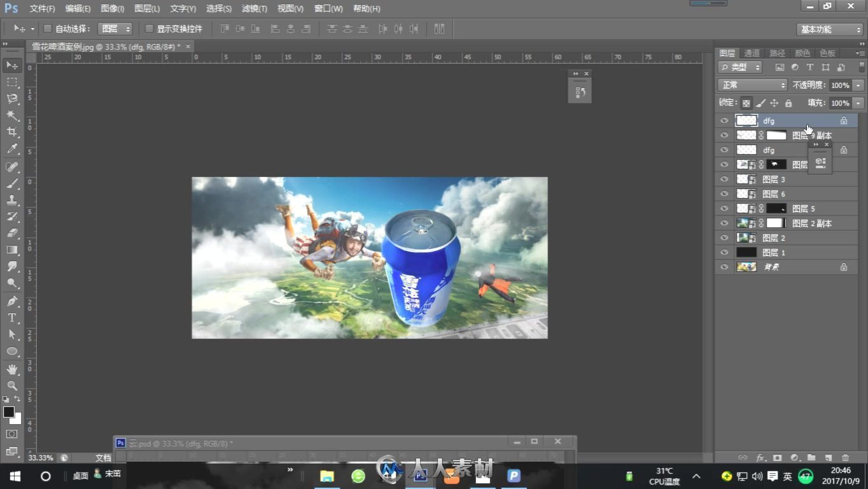
Task: Select 雪花啤酒案例.jpg document tab
Action: [106, 46]
